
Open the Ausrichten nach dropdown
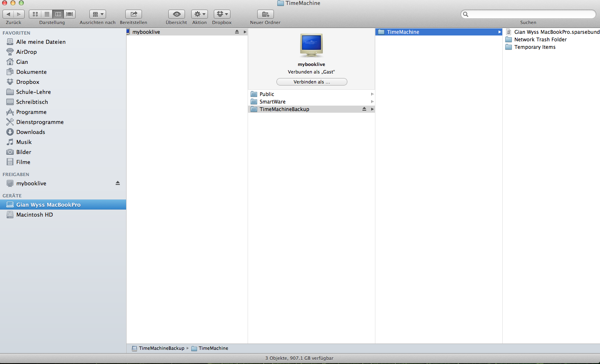click(x=98, y=14)
